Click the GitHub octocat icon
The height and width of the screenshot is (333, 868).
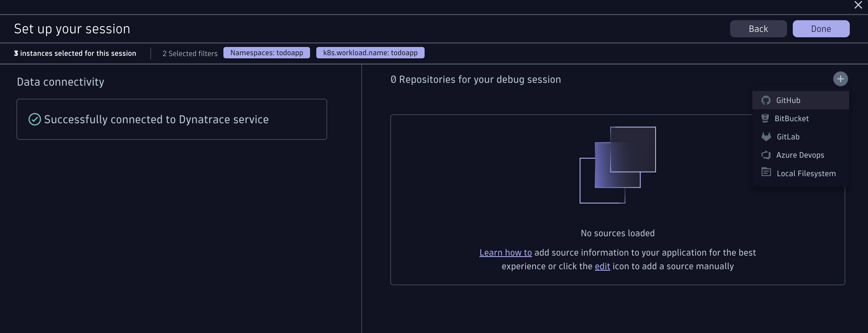pos(766,100)
